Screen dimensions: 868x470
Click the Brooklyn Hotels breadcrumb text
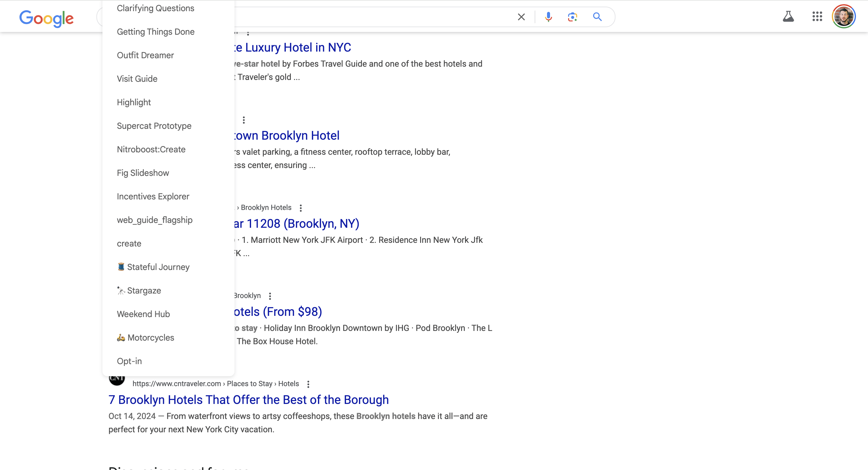point(266,208)
